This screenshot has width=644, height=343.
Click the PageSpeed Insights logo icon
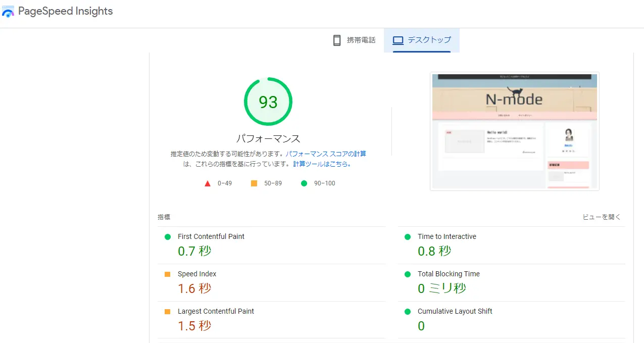click(x=8, y=12)
